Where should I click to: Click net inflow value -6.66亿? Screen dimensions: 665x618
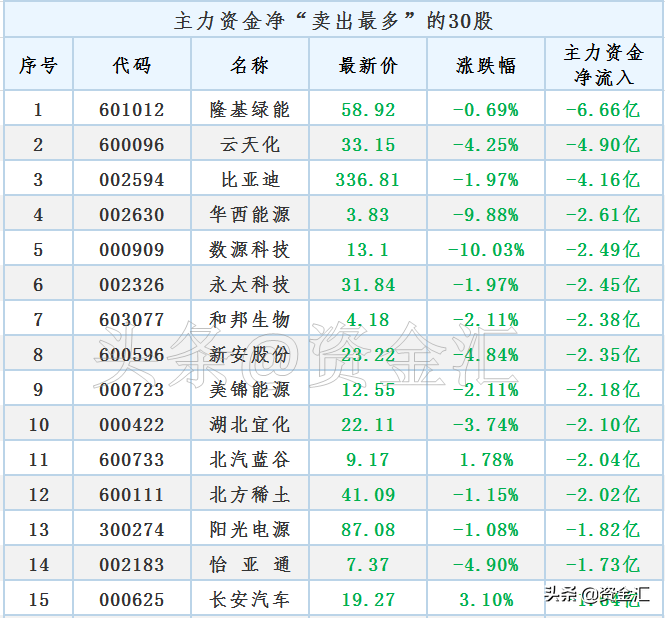click(x=603, y=110)
